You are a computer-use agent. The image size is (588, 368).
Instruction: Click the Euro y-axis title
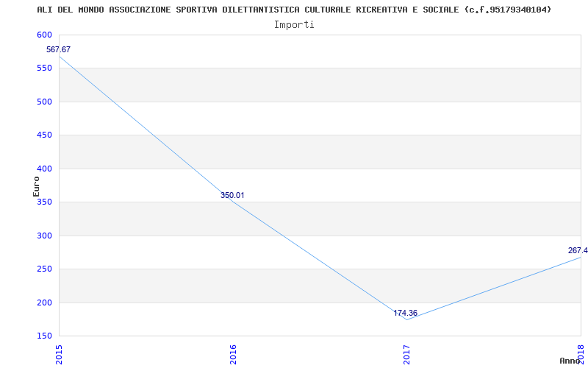[36, 186]
